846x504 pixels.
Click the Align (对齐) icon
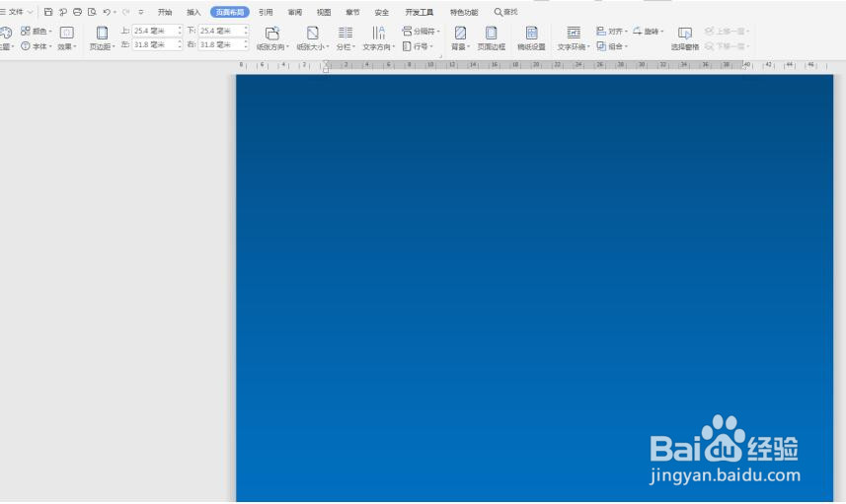pyautogui.click(x=601, y=31)
